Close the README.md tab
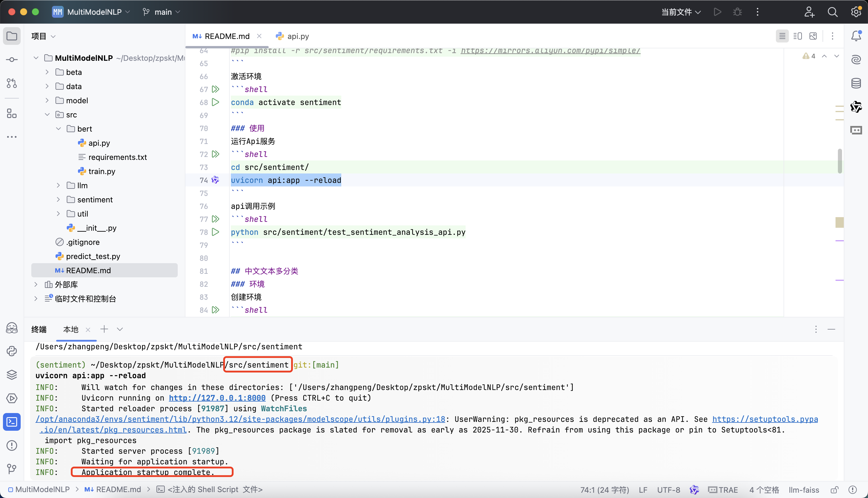 (x=260, y=36)
